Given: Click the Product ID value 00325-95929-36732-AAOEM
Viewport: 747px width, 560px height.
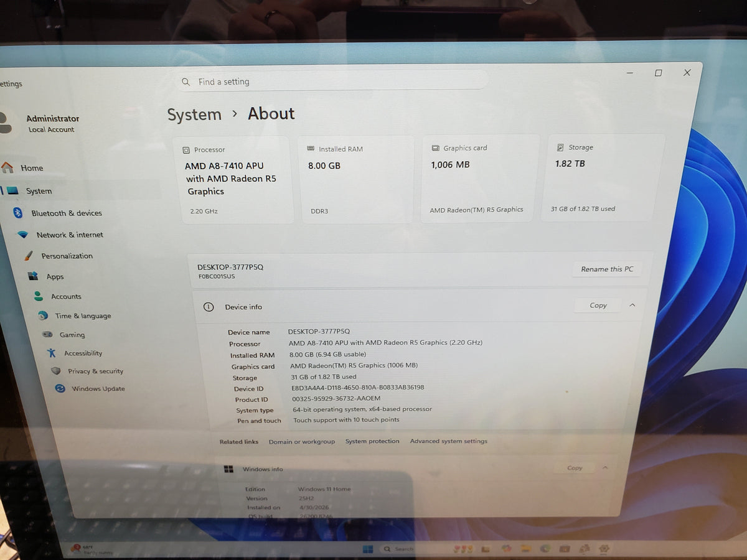Looking at the screenshot, I should click(336, 398).
